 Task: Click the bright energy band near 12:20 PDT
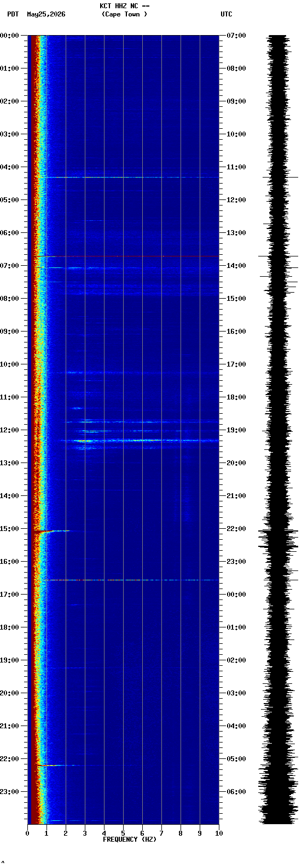point(140,441)
